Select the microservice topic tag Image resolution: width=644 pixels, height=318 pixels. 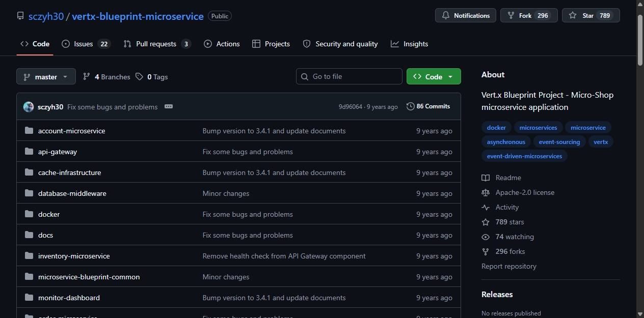588,128
